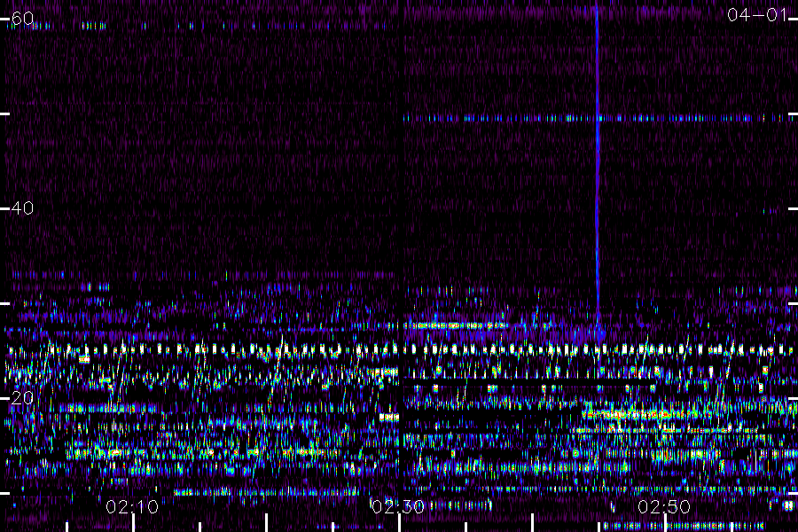Click the 02:50 time label

point(664,507)
